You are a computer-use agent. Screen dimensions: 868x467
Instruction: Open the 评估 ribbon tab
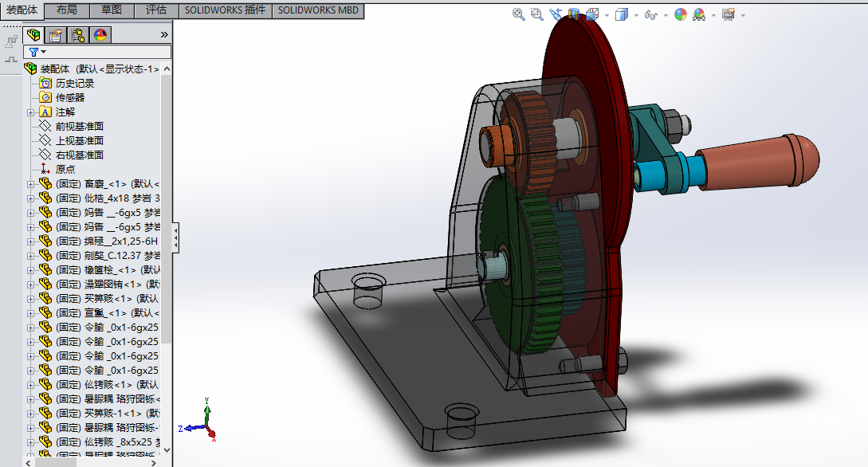(156, 10)
